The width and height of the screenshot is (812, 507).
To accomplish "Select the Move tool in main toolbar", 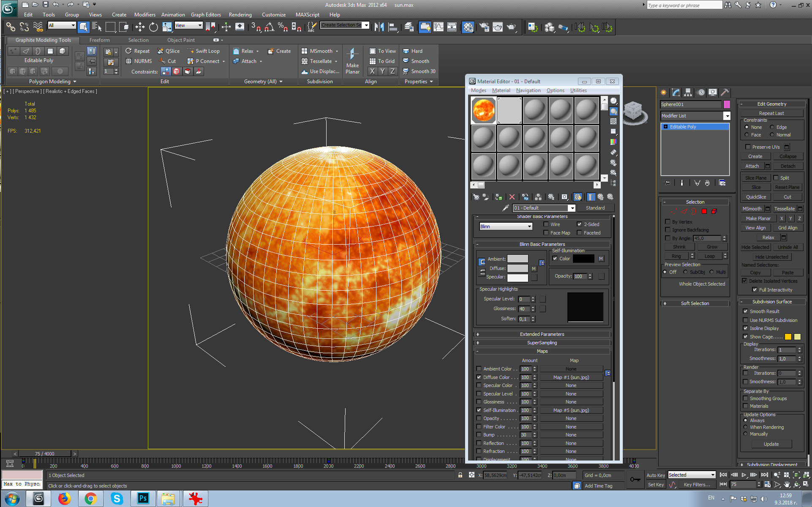I will (140, 27).
